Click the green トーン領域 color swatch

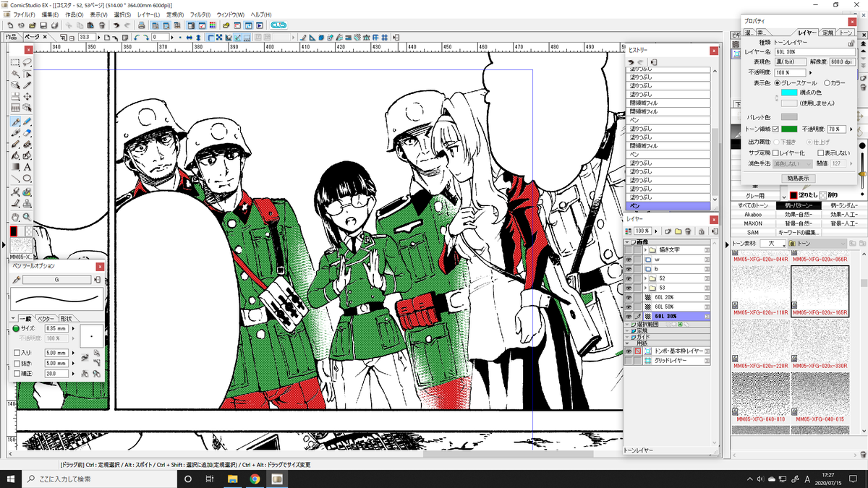[789, 129]
